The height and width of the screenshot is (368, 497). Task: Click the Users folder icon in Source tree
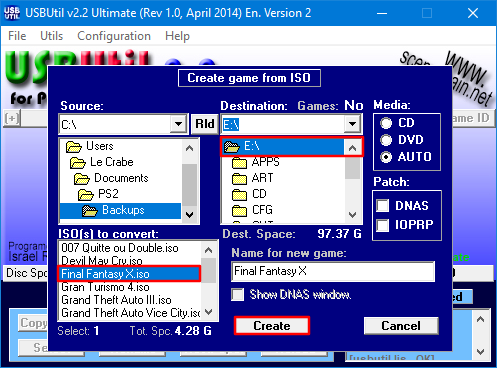tap(74, 146)
